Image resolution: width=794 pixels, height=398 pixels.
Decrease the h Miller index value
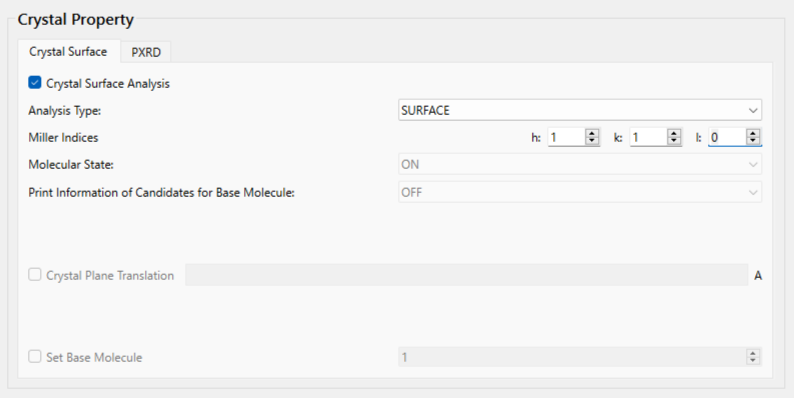(x=591, y=140)
